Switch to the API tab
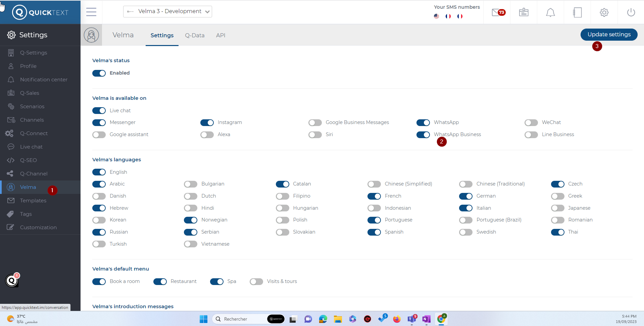This screenshot has width=644, height=326. point(220,35)
